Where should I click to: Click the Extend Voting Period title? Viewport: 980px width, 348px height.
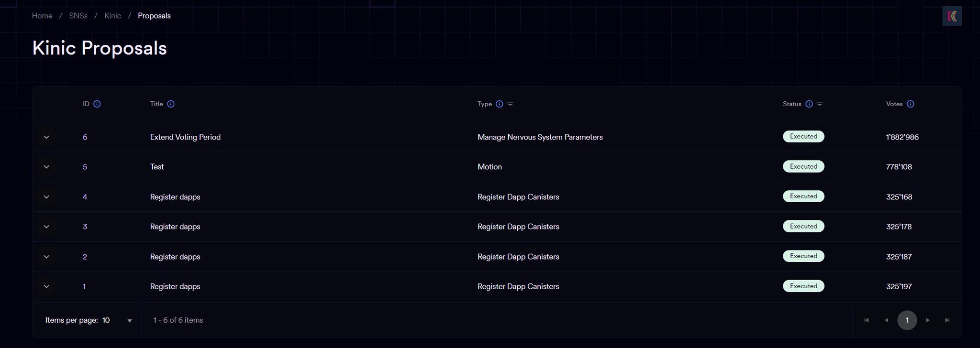[185, 137]
